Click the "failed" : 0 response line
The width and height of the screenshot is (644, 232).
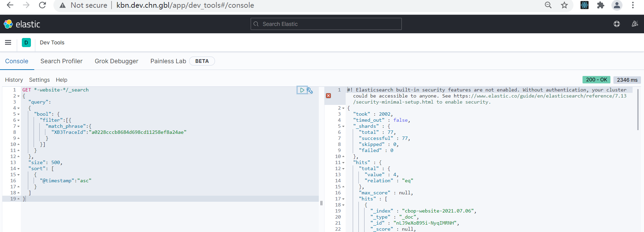(x=376, y=150)
